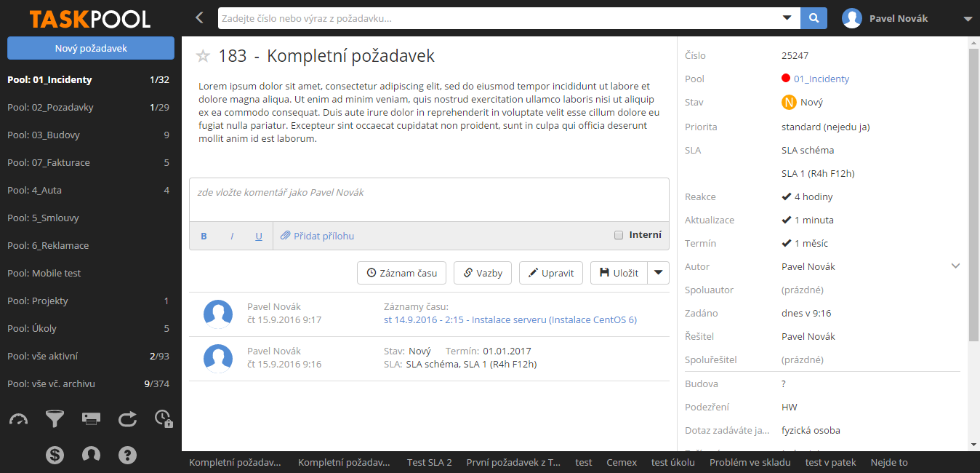980x473 pixels.
Task: Toggle bold formatting in comment editor
Action: (204, 236)
